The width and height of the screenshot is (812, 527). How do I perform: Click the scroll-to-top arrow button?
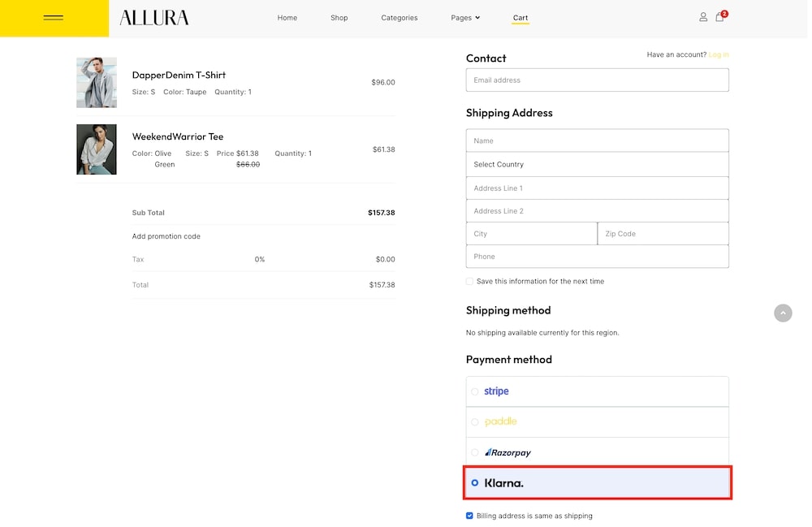click(x=783, y=313)
